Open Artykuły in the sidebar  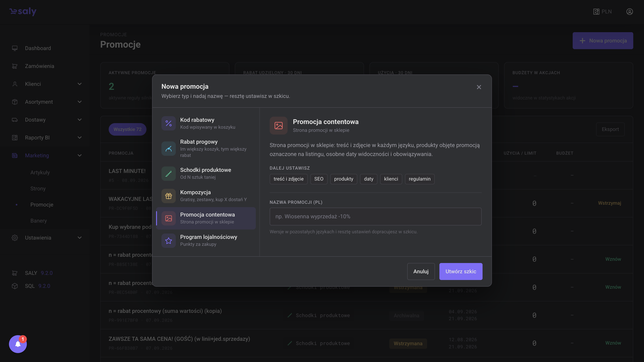coord(40,172)
